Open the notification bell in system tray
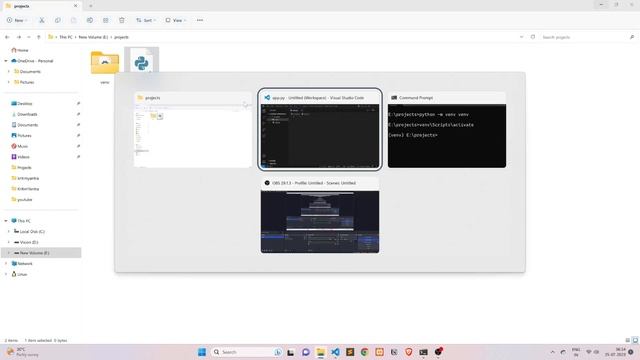Screen dimensions: 640x360 631,352
